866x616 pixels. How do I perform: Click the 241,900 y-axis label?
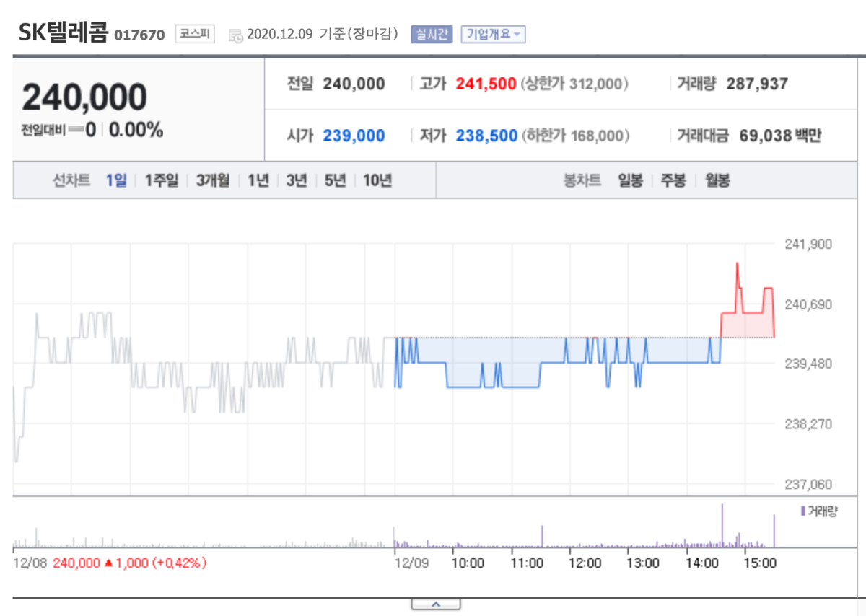pos(808,245)
